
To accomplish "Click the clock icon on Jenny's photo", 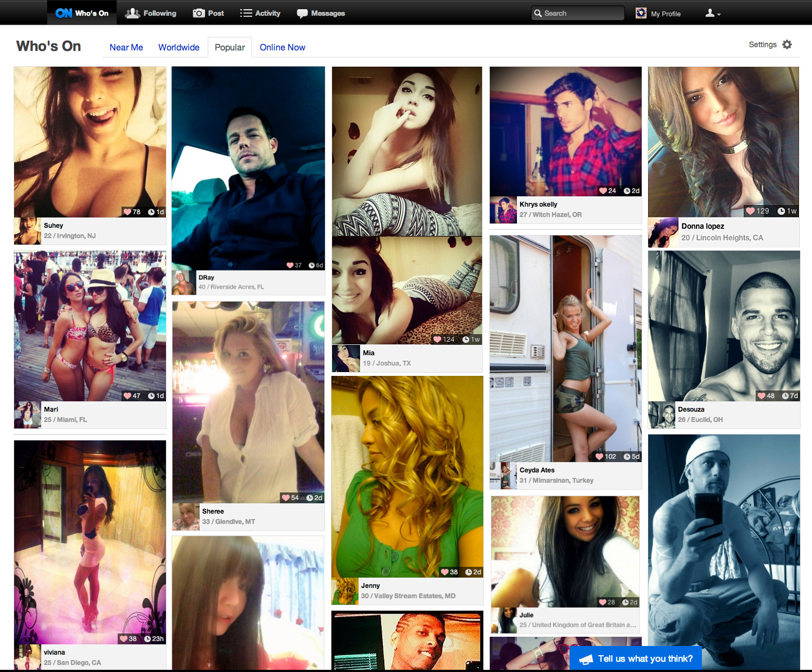I will tap(469, 572).
